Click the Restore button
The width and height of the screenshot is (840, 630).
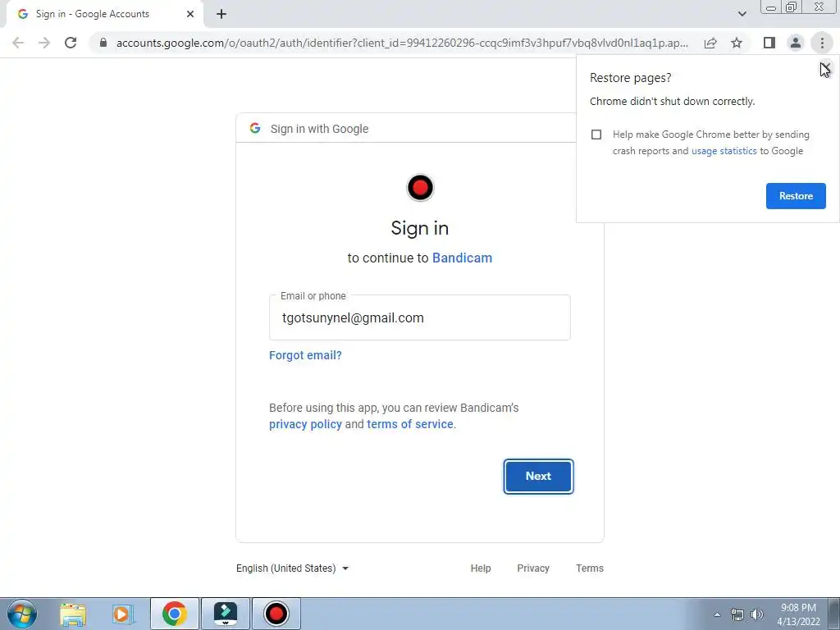pyautogui.click(x=796, y=196)
